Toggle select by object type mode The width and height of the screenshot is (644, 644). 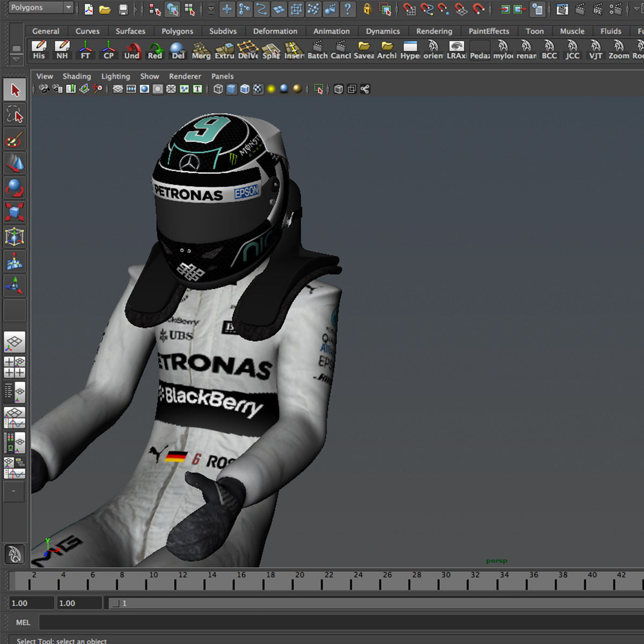coord(172,9)
